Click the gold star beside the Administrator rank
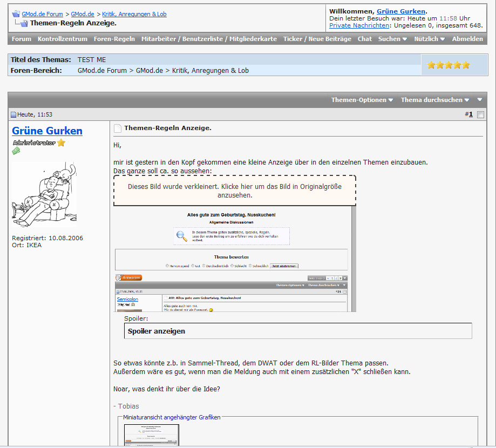Viewport: 496px width, 448px height. (x=62, y=142)
